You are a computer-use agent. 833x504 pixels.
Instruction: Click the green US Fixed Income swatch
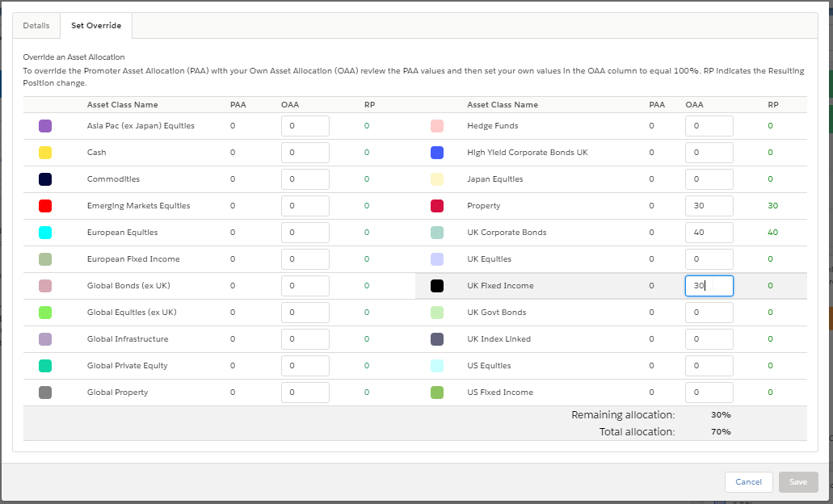coord(436,393)
